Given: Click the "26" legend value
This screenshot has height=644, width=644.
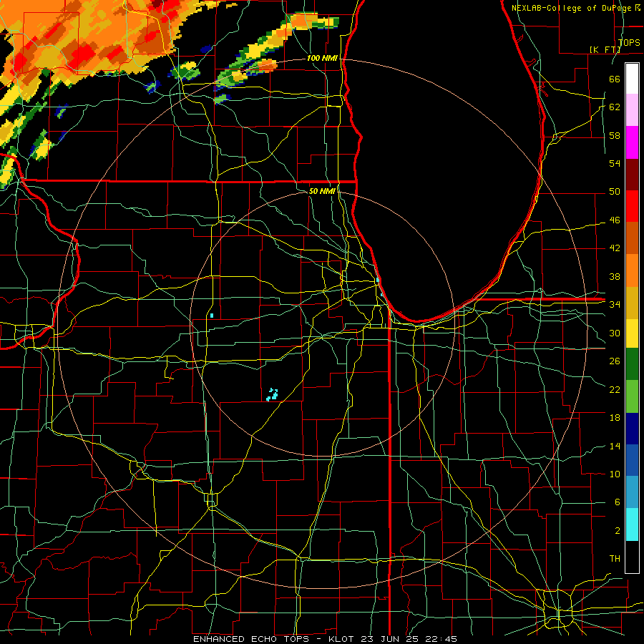Looking at the screenshot, I should [x=615, y=361].
